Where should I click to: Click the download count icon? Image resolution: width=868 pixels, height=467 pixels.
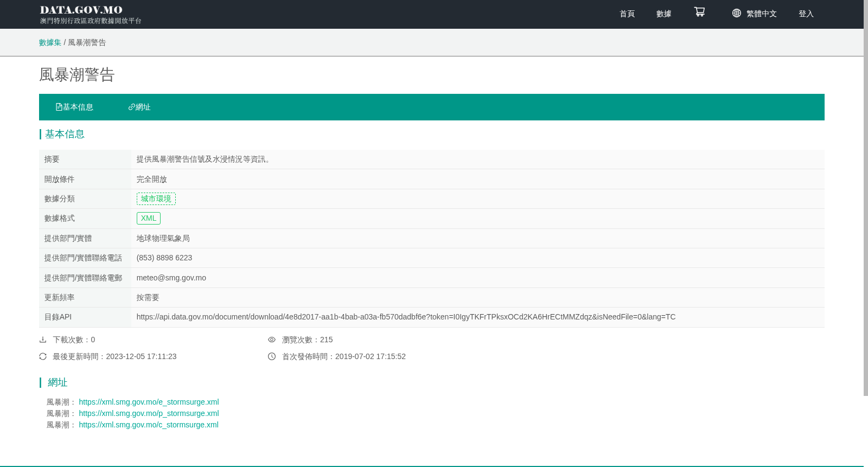[43, 340]
